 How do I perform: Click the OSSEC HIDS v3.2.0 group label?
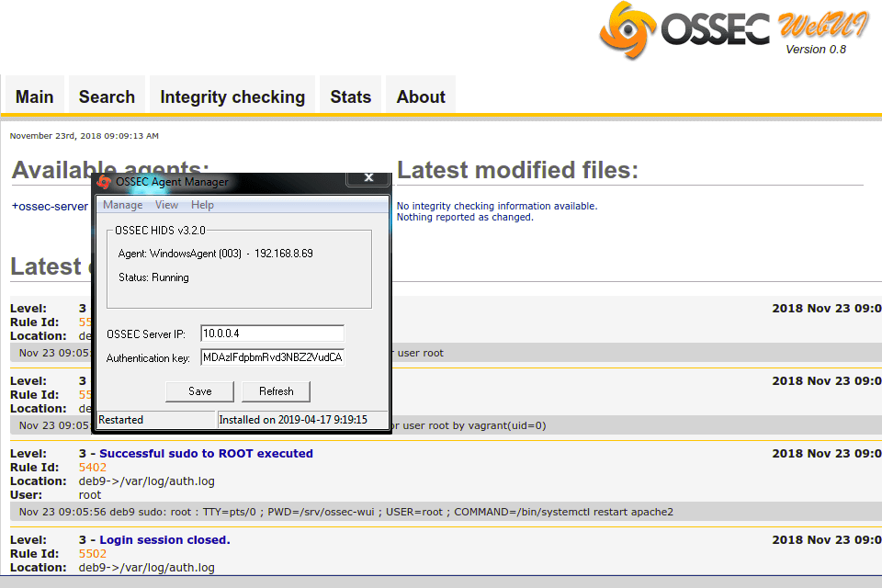(x=160, y=231)
